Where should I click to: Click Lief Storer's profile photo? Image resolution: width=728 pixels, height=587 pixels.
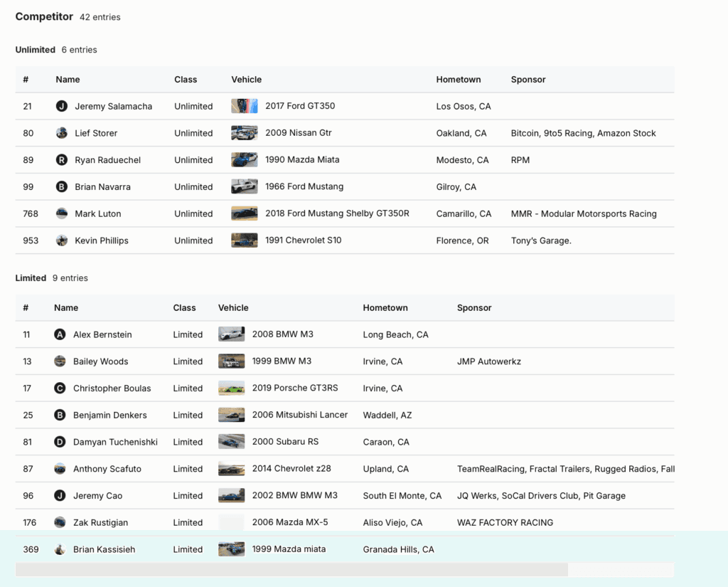coord(62,133)
